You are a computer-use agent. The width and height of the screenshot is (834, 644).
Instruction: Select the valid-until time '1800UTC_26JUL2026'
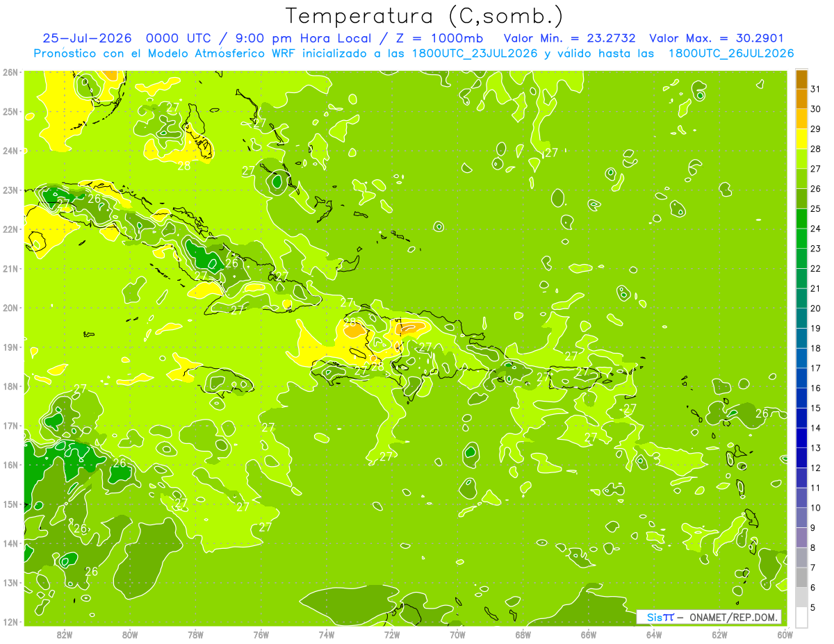(731, 53)
